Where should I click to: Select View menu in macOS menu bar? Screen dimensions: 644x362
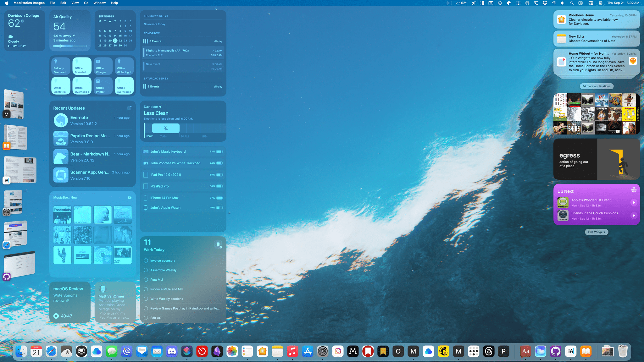coord(75,3)
